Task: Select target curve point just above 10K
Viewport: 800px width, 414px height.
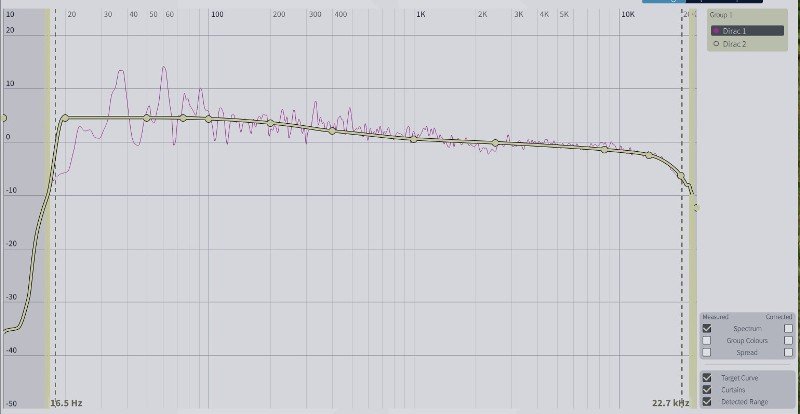Action: 649,155
